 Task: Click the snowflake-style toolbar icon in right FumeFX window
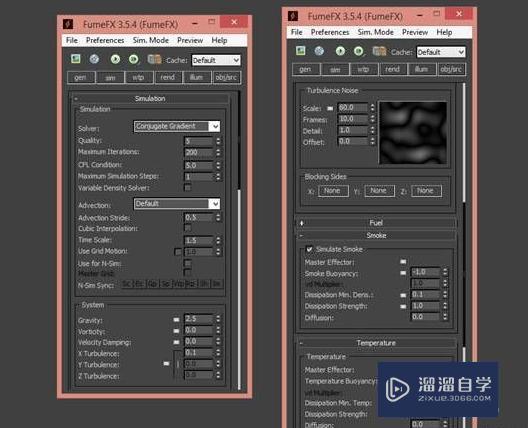[x=319, y=51]
